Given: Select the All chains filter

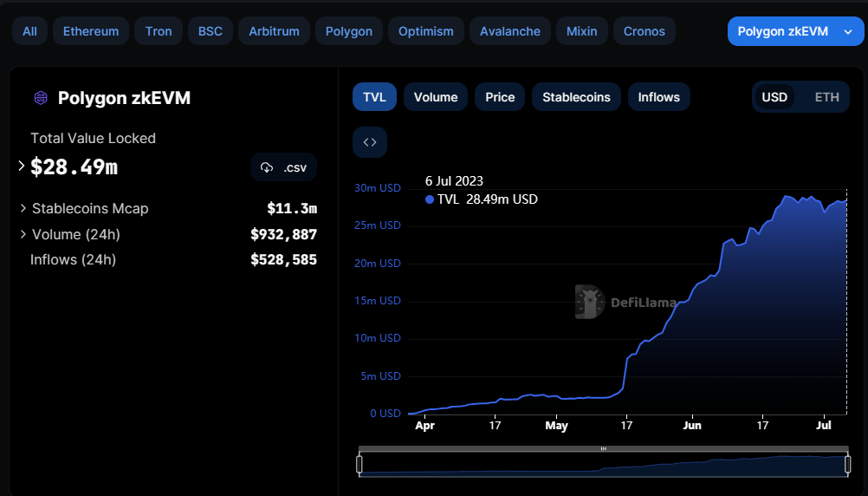Looking at the screenshot, I should (30, 31).
